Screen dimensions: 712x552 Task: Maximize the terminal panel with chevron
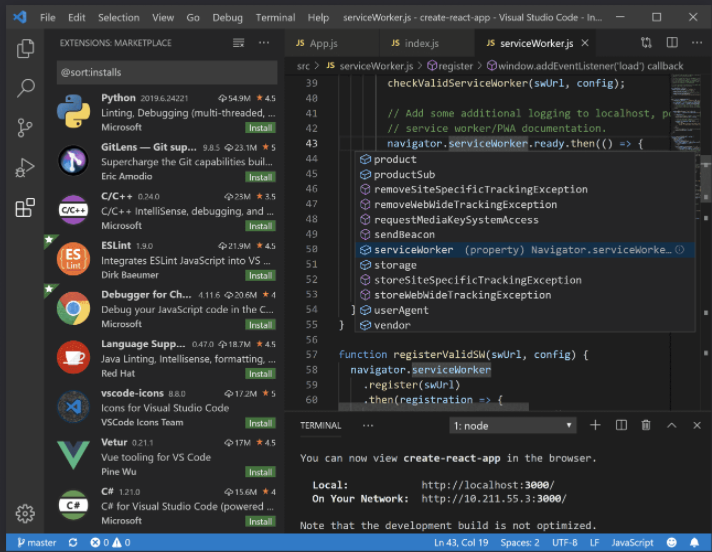click(x=672, y=425)
